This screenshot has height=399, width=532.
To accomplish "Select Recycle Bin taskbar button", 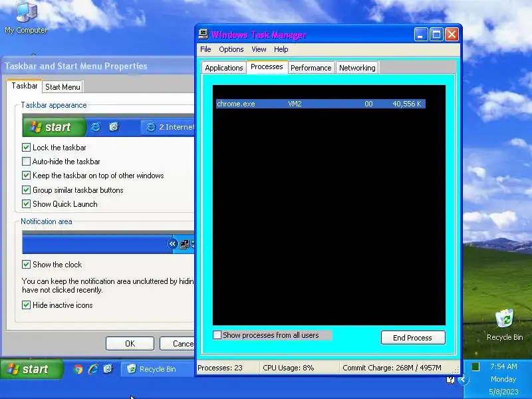I will coord(158,369).
